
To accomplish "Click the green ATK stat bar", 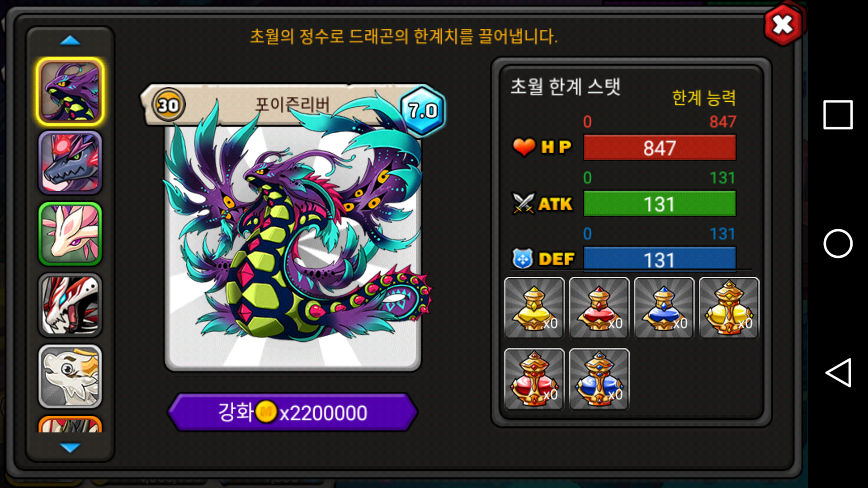I will click(660, 204).
